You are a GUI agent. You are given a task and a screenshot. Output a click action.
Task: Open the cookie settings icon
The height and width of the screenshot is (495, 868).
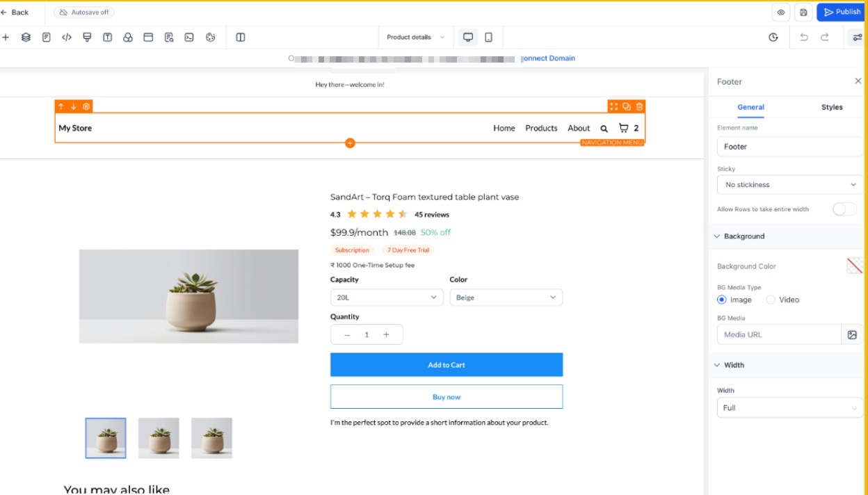pyautogui.click(x=211, y=38)
